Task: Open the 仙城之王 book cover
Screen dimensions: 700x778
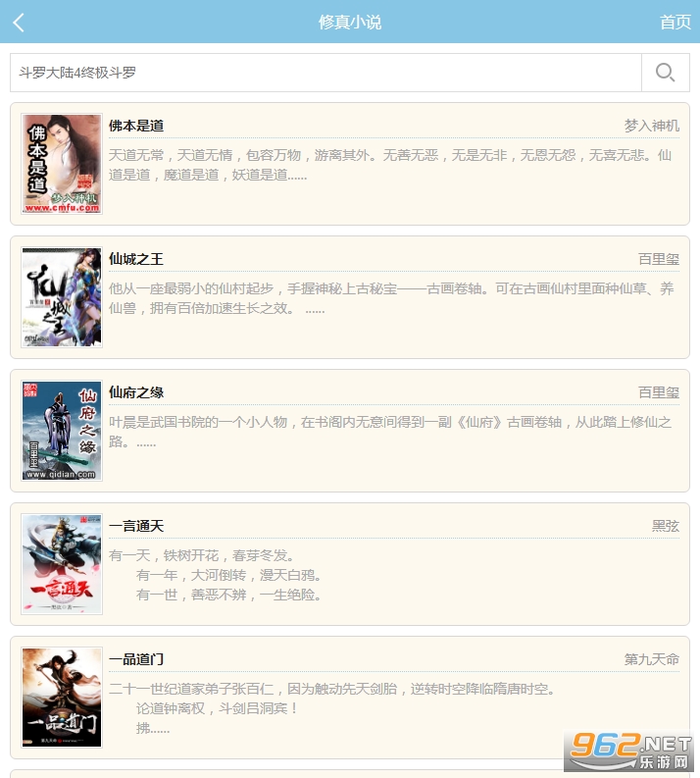Action: (x=62, y=297)
